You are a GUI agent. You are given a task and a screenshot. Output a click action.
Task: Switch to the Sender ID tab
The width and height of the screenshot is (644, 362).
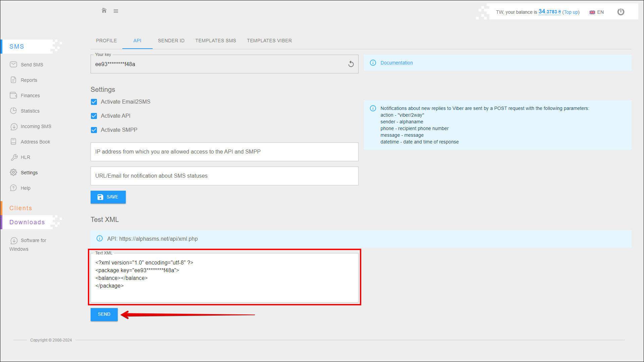pos(171,41)
